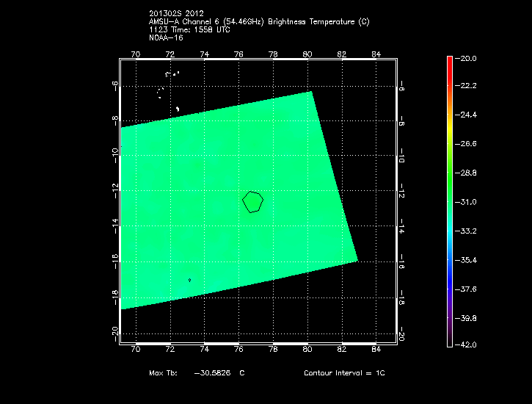This screenshot has width=532, height=404.
Task: Click the "76" longitude label on the top axis
Action: pos(238,54)
